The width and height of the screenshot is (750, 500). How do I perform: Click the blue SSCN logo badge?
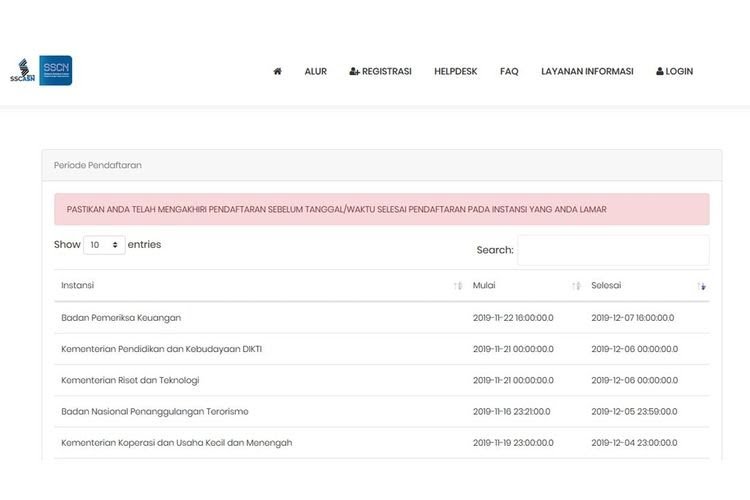(56, 70)
